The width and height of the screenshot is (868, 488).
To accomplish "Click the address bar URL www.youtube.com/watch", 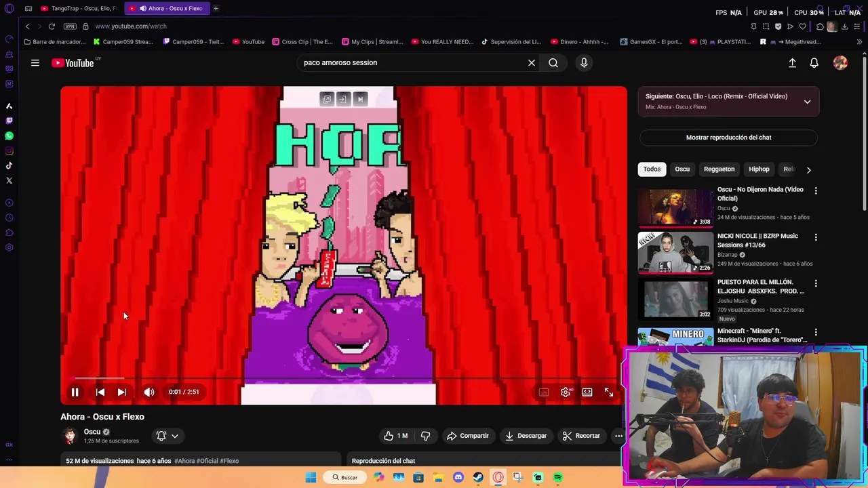I will click(x=131, y=26).
